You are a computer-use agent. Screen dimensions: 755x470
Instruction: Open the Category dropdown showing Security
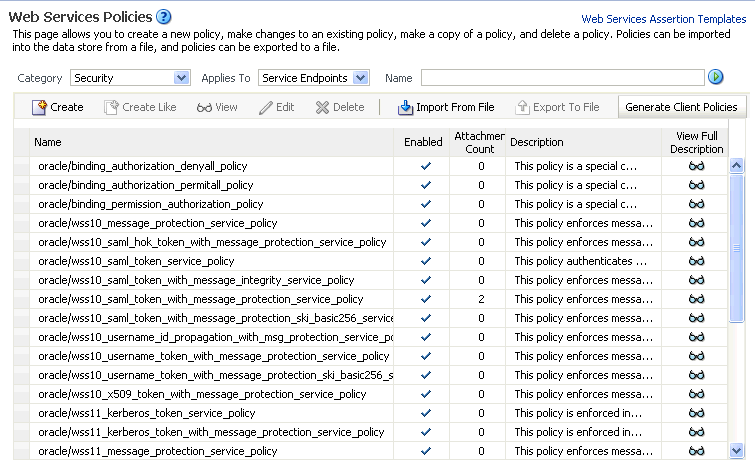(130, 78)
